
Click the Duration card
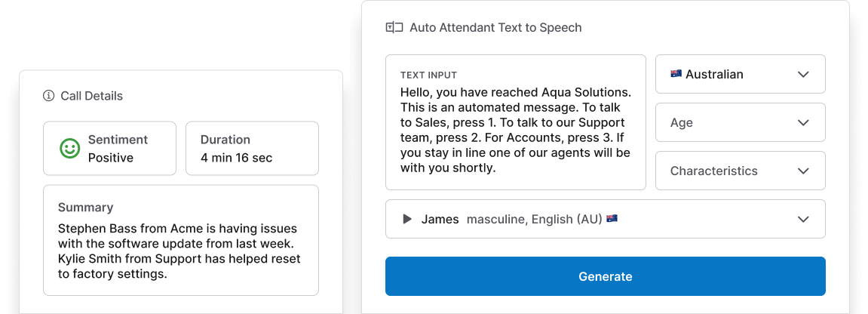pos(252,149)
